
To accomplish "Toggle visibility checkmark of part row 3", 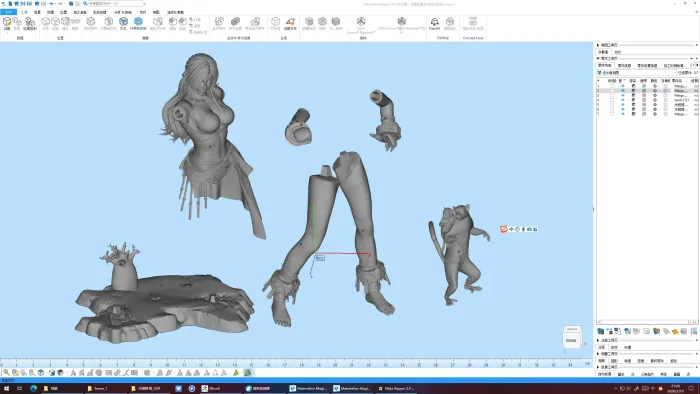I will (623, 95).
